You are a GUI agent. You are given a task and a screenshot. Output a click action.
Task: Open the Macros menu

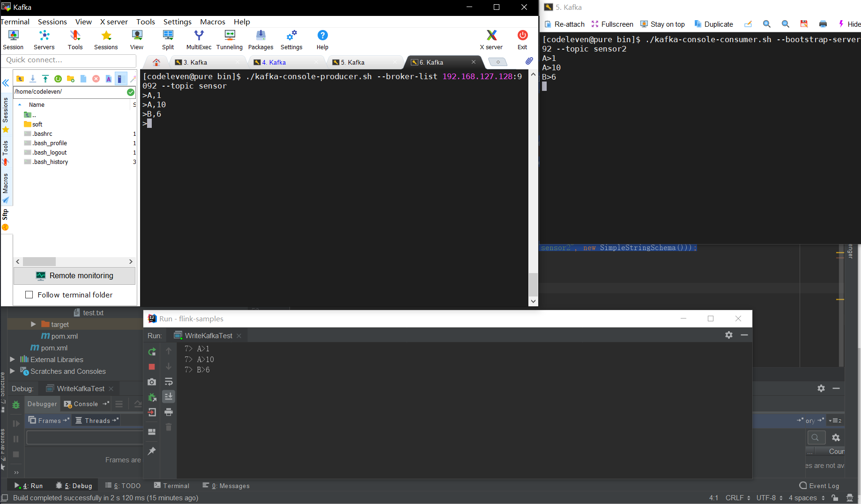213,22
